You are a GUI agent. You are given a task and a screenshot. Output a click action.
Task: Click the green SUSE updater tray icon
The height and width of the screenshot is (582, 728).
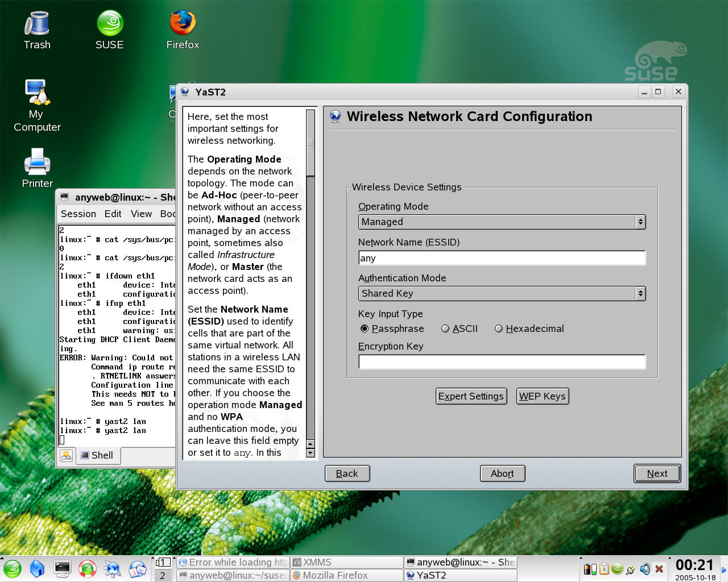(617, 569)
